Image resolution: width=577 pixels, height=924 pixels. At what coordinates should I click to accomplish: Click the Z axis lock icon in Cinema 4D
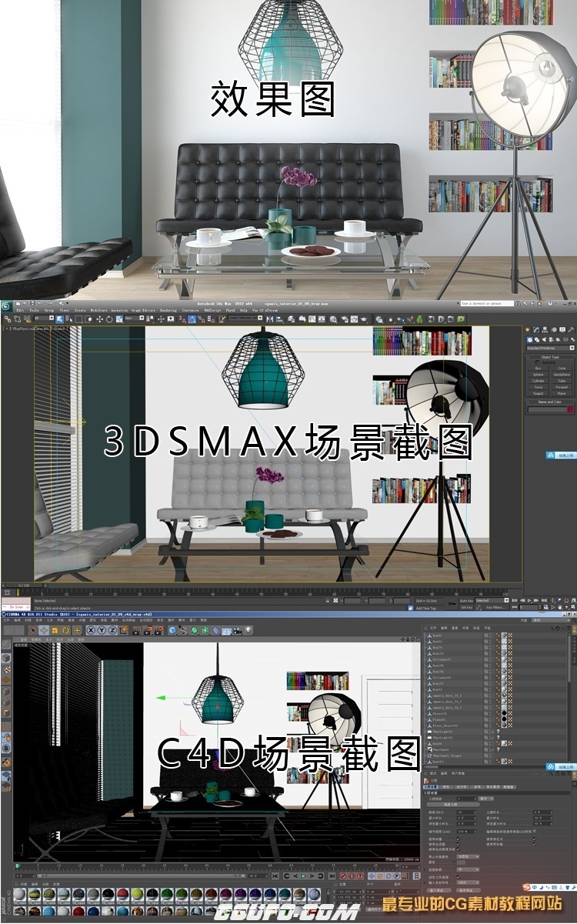pos(112,630)
